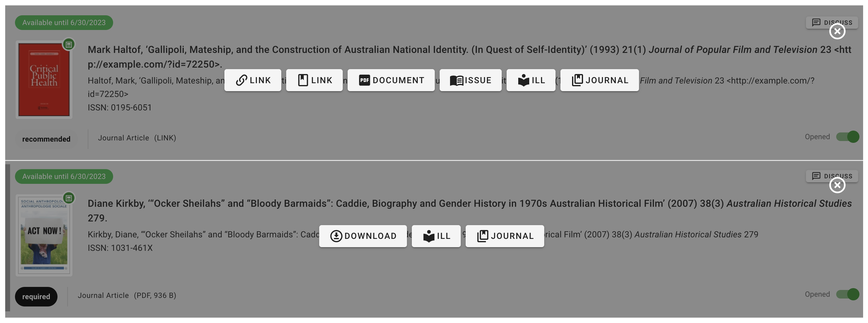Screen dimensions: 868x323
Task: Toggle Opened switch for the Haltof article
Action: 846,137
